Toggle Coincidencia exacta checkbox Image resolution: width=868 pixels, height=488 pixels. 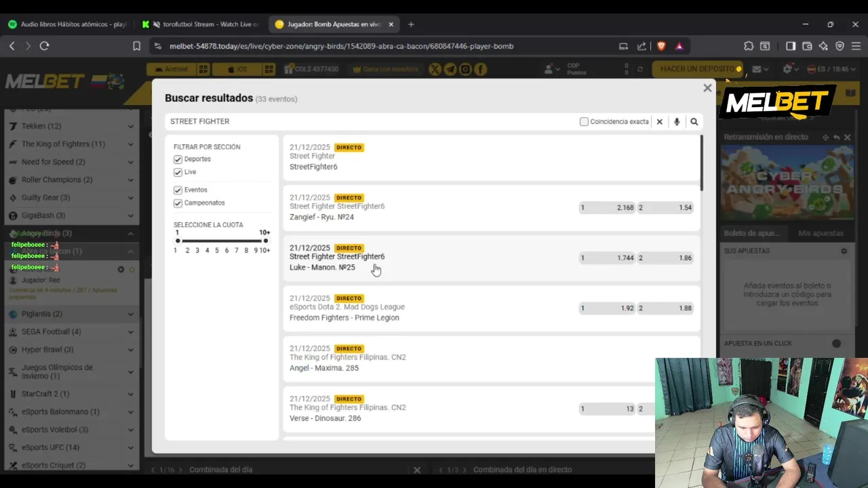tap(584, 122)
